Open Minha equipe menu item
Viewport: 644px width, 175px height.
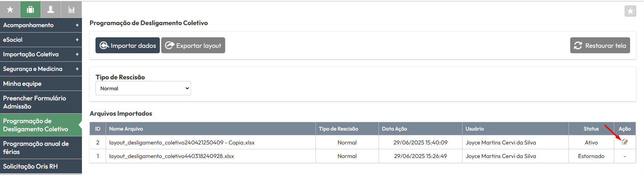[41, 83]
